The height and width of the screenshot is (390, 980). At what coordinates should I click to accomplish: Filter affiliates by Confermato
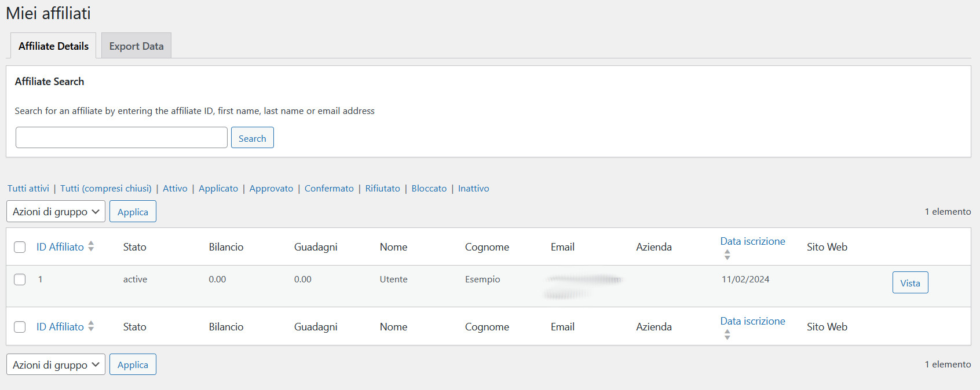click(x=329, y=188)
